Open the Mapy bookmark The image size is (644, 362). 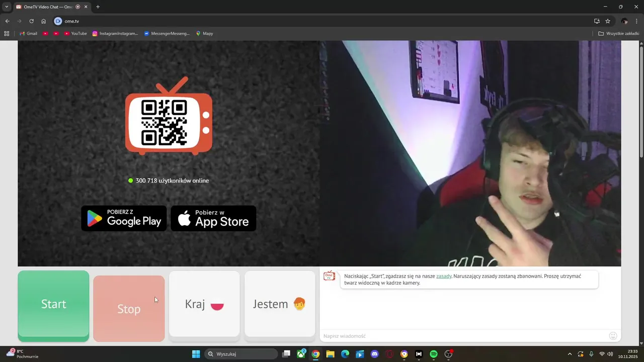204,34
